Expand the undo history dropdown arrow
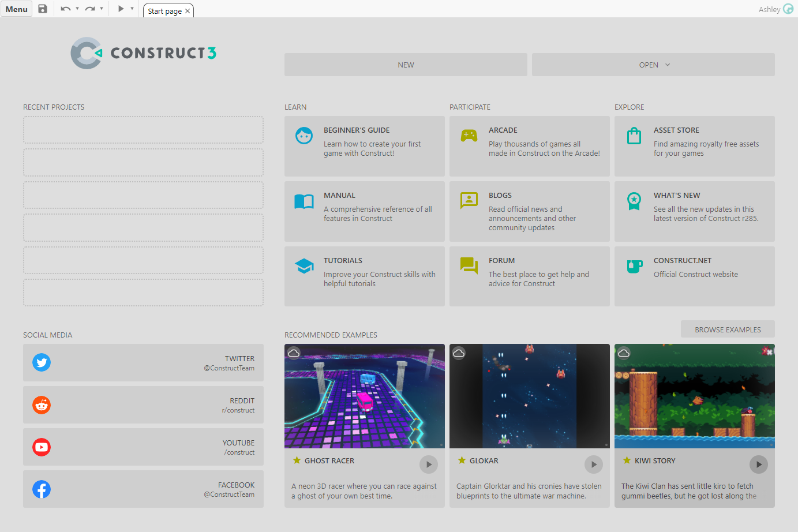 (x=77, y=9)
